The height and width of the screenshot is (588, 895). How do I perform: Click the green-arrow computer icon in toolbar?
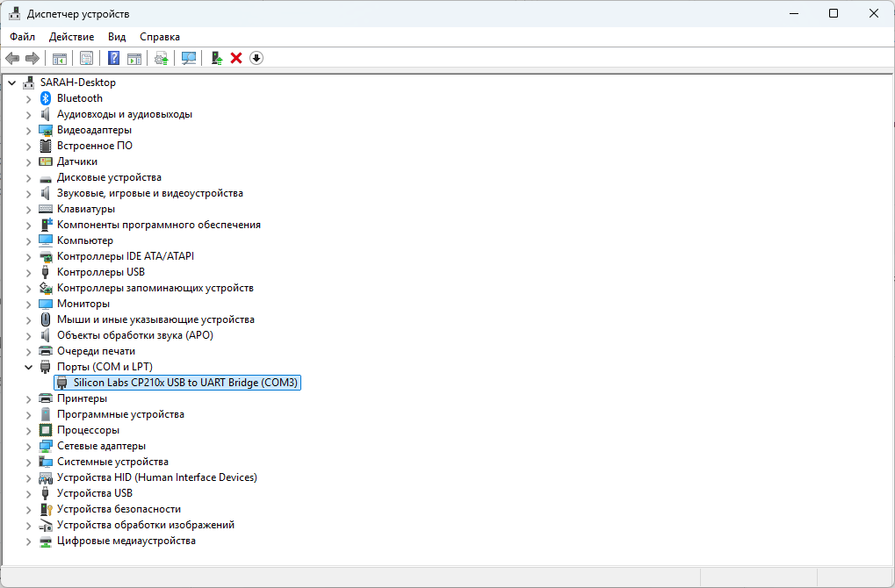click(x=216, y=58)
